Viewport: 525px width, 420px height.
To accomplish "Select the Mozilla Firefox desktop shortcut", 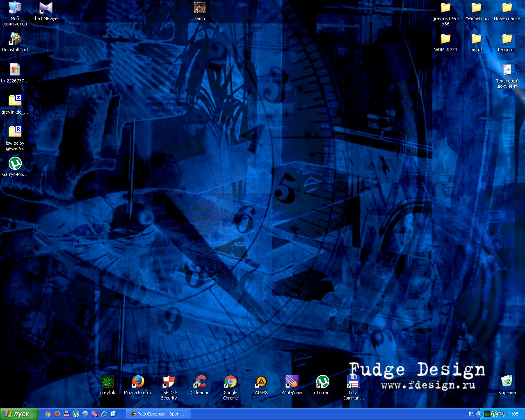I will 138,385.
